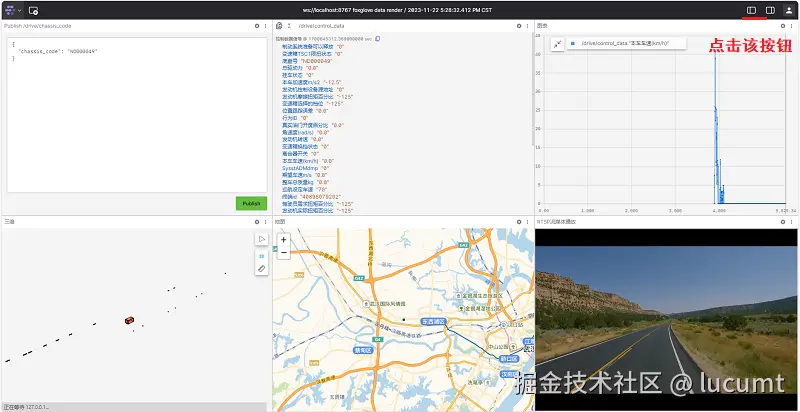Select the 3D panel's object selection tool
This screenshot has height=412, width=800.
click(261, 240)
